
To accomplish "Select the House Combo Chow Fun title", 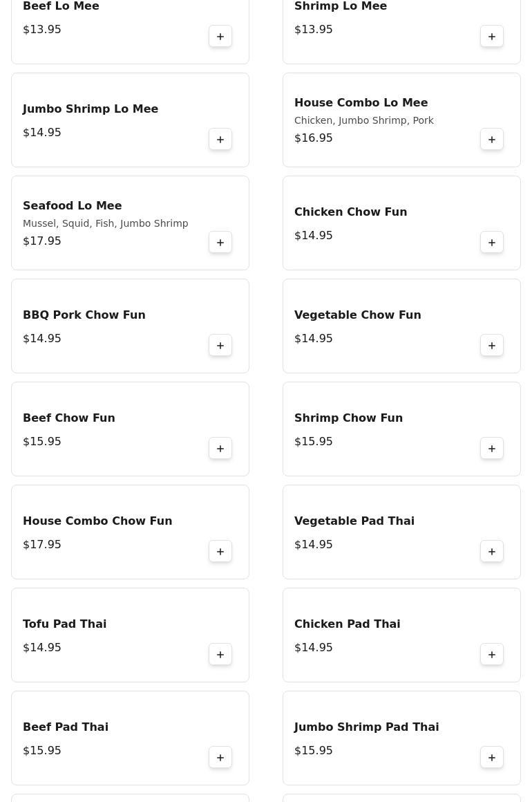I will 97,521.
